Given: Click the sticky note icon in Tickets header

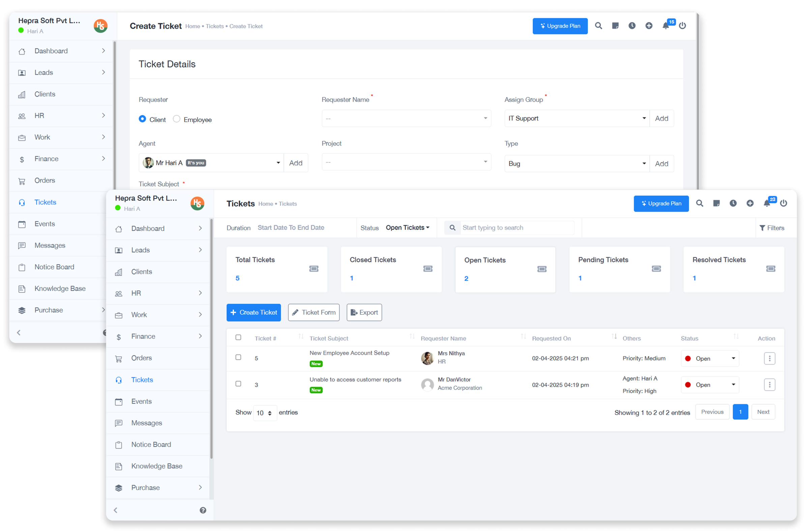Looking at the screenshot, I should pyautogui.click(x=716, y=203).
